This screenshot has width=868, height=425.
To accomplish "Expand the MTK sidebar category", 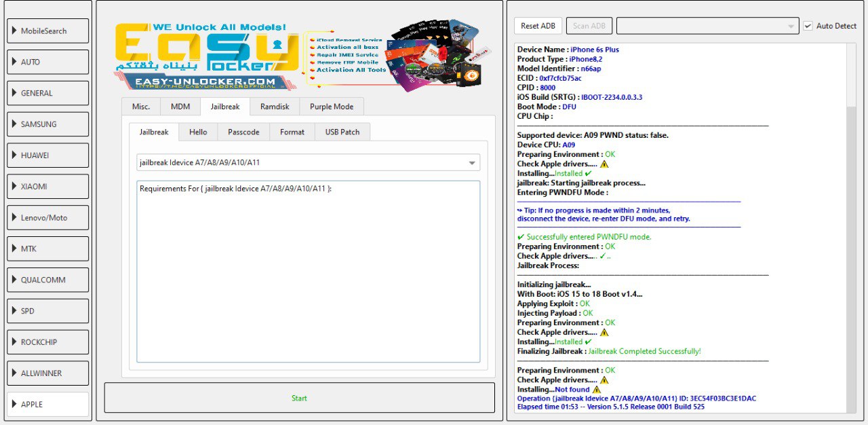I will pos(48,248).
